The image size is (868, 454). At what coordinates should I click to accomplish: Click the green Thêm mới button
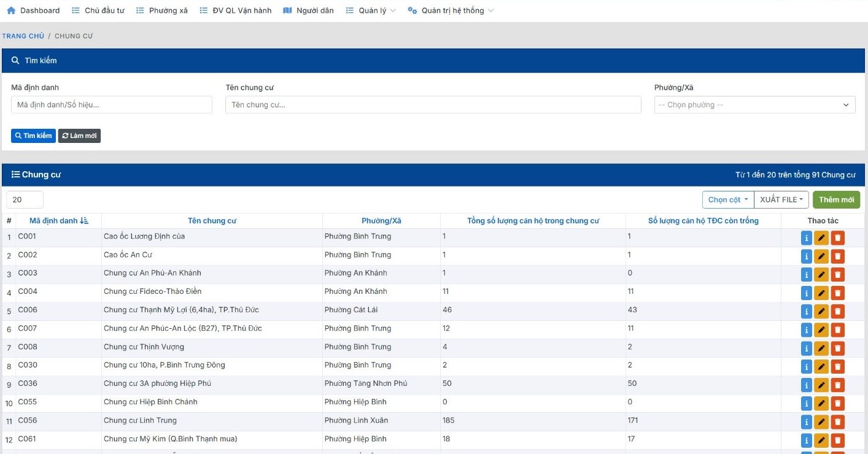[836, 199]
